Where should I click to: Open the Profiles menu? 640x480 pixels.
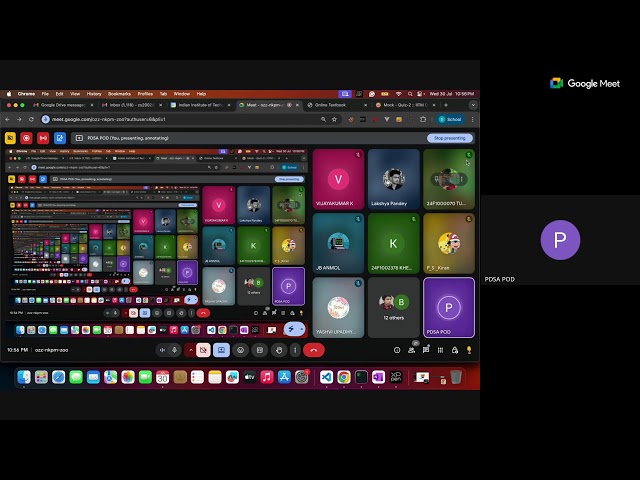(145, 94)
